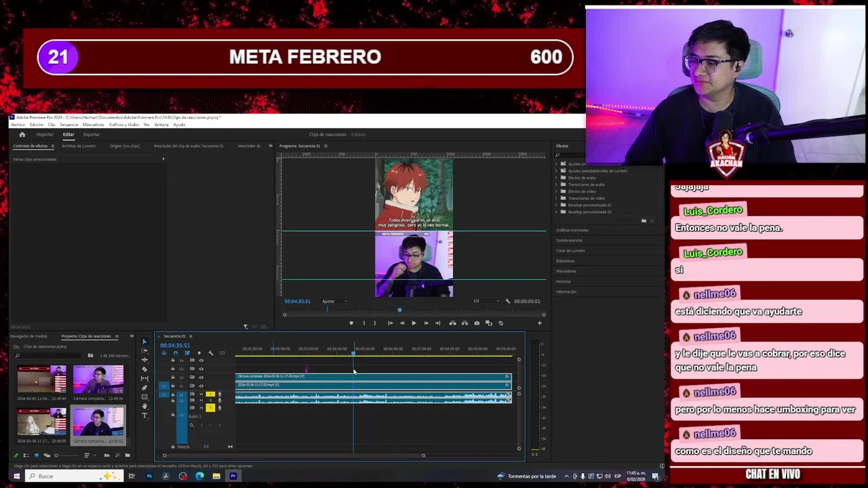Viewport: 868px width, 488px height.
Task: Expand Transiciones de vídeo folder
Action: point(557,198)
